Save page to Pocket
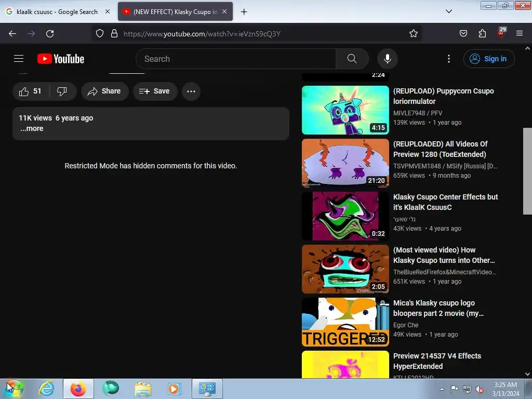532x399 pixels. pos(463,34)
